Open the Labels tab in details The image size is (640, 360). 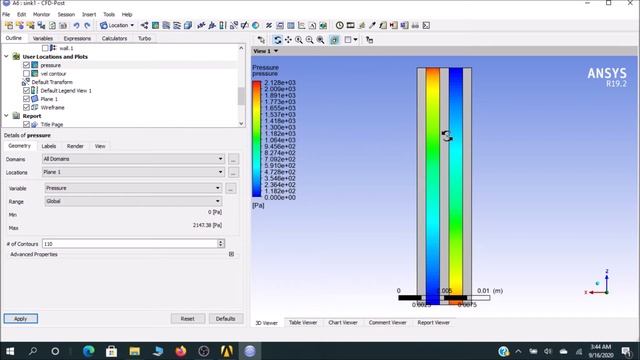click(49, 146)
